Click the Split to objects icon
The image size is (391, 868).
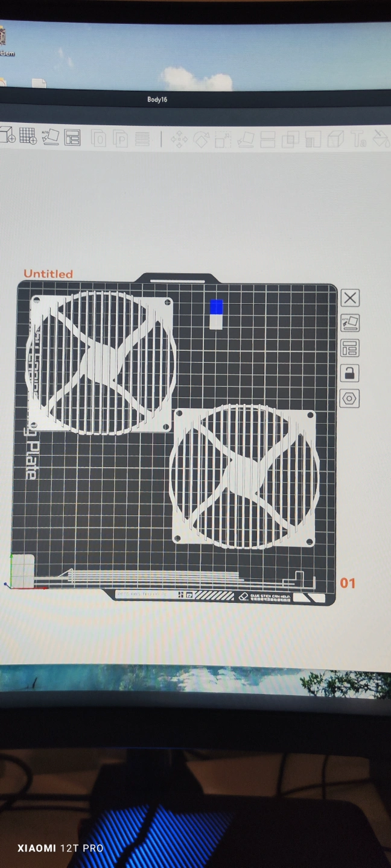[x=99, y=139]
